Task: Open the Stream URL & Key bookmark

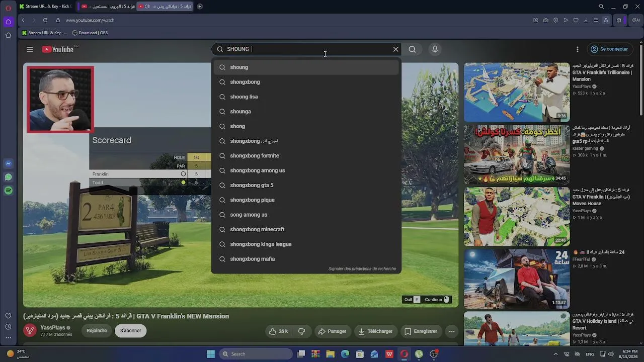Action: coord(44,33)
